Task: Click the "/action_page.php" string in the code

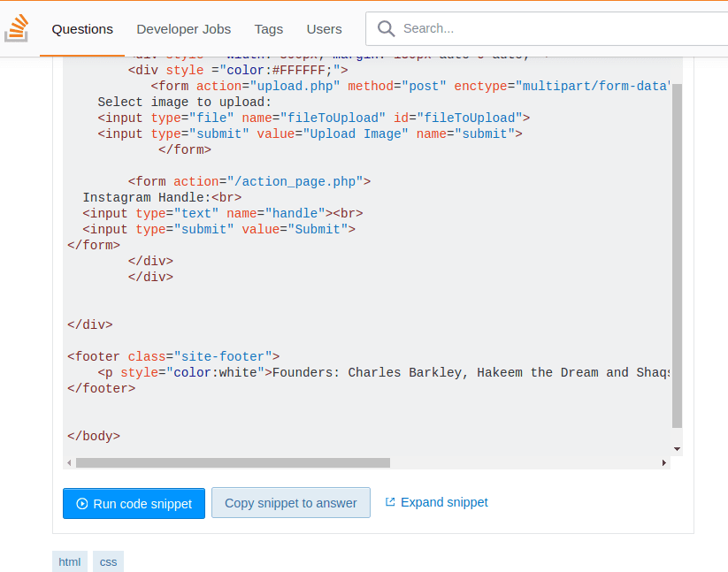Action: (295, 181)
